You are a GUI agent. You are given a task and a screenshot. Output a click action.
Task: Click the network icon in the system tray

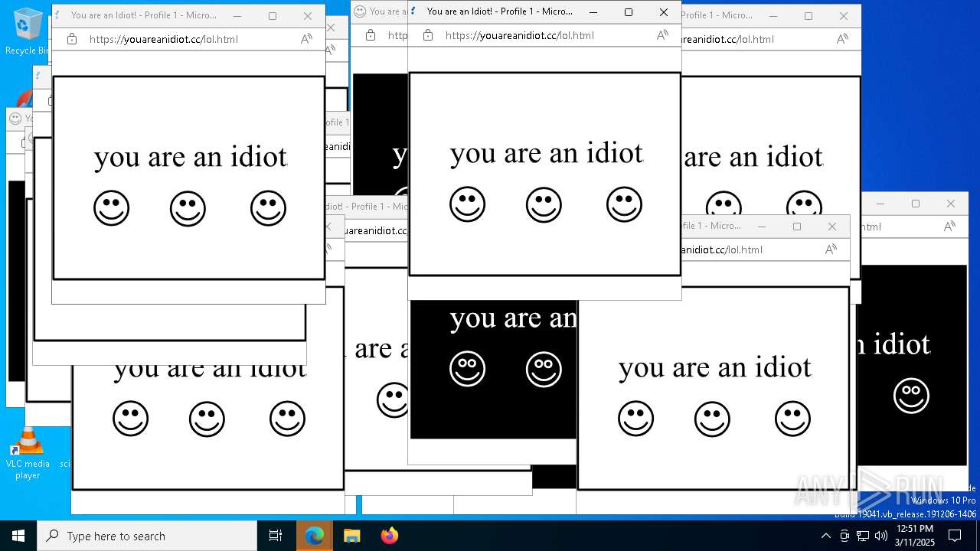click(863, 536)
